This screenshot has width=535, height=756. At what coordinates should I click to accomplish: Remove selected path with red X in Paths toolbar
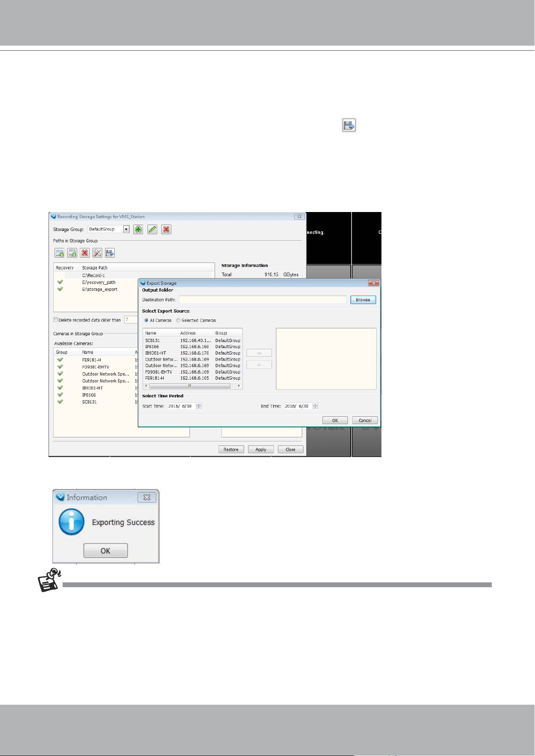click(x=85, y=253)
